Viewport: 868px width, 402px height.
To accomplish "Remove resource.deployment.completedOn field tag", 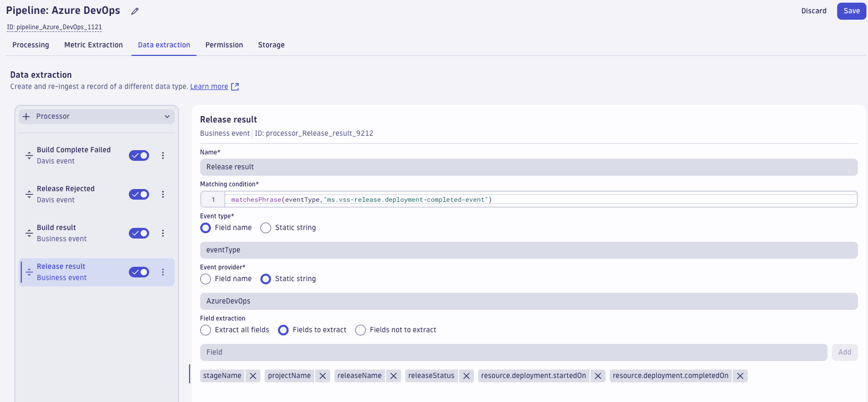I will pos(740,376).
